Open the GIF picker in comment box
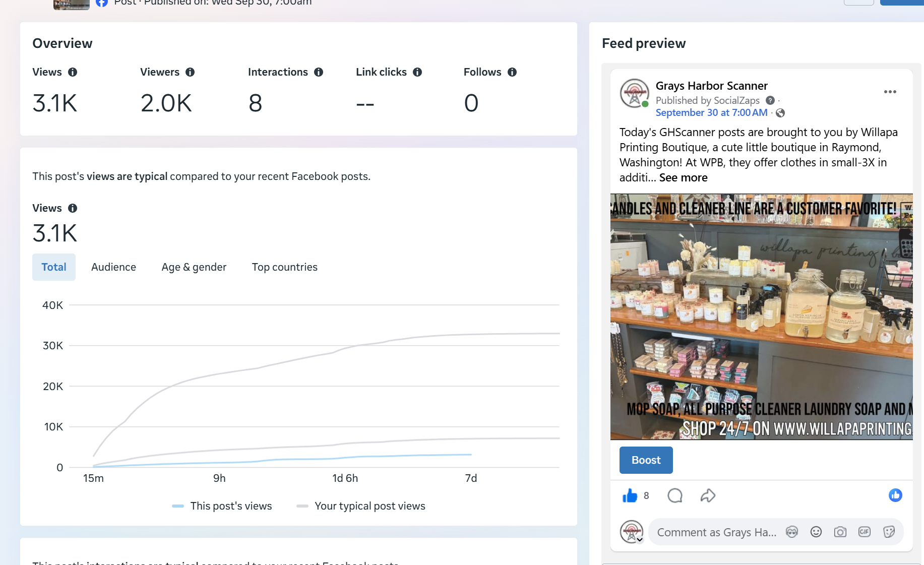 click(x=865, y=532)
